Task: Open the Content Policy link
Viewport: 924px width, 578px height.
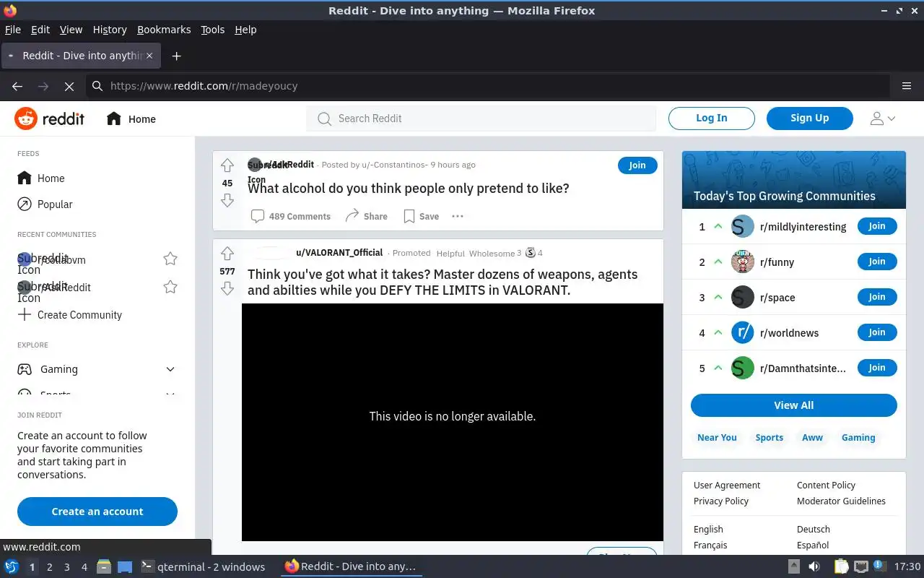Action: coord(826,486)
